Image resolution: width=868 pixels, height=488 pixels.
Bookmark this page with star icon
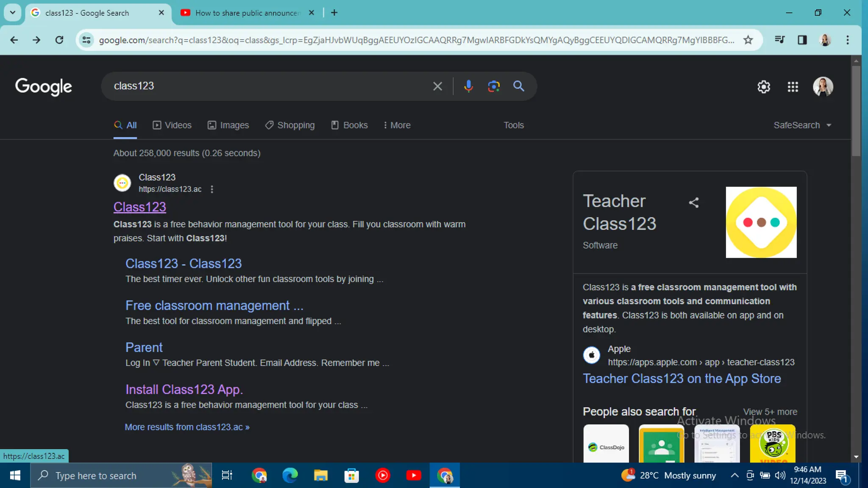pos(748,40)
